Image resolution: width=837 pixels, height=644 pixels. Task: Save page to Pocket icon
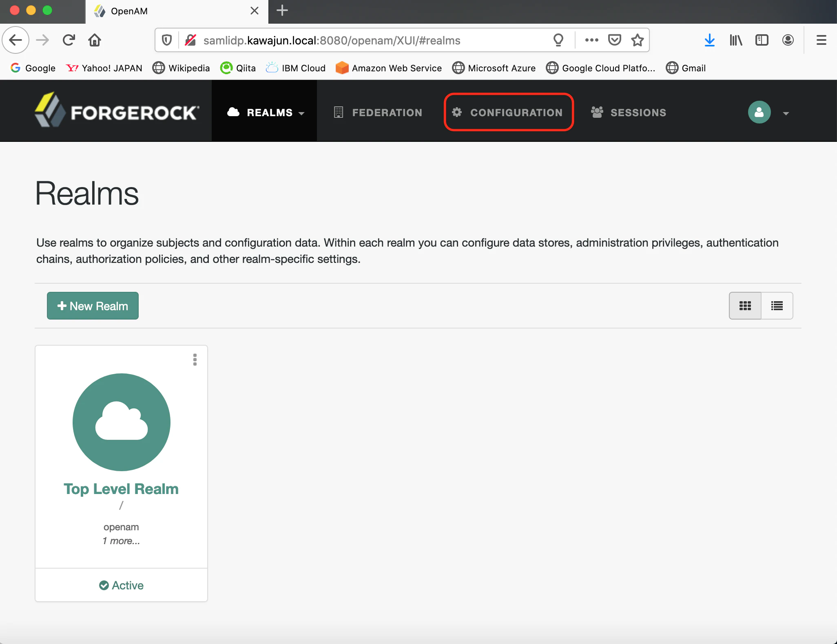pyautogui.click(x=614, y=40)
